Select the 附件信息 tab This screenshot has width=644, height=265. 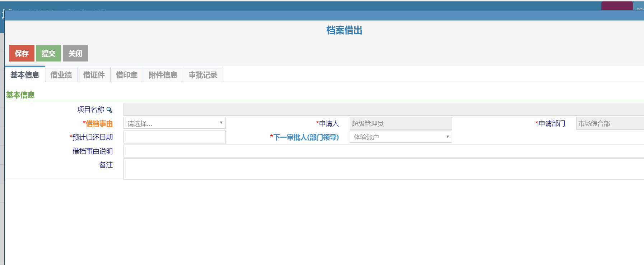tap(163, 74)
